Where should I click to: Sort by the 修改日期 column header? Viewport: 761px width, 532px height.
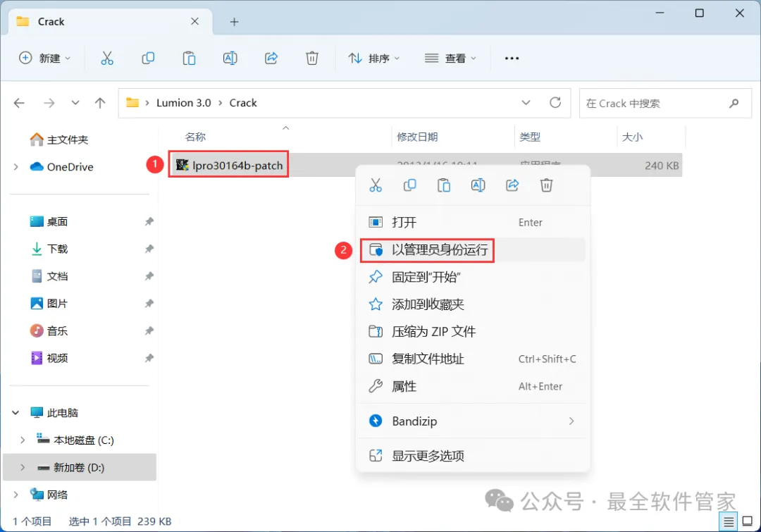417,137
